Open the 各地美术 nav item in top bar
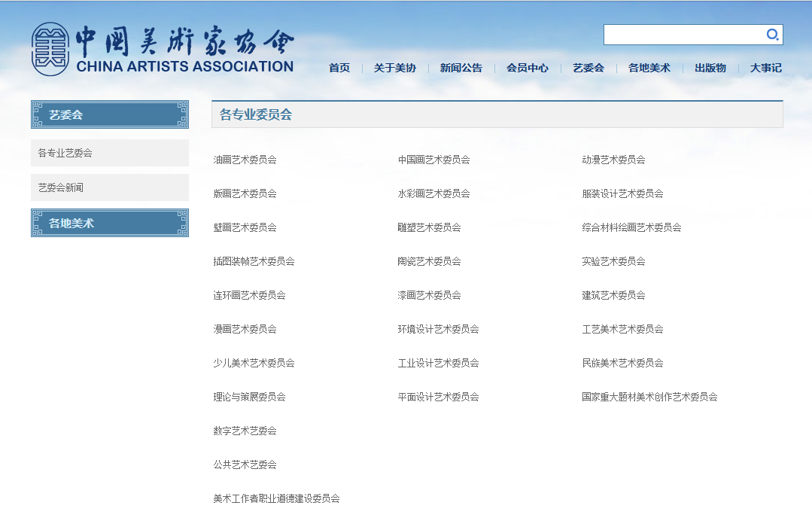 [649, 68]
